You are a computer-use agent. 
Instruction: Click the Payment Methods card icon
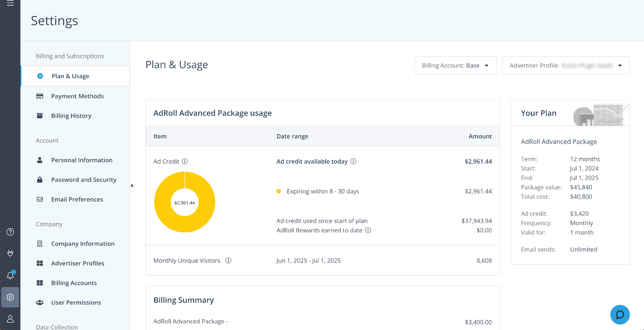tap(40, 96)
